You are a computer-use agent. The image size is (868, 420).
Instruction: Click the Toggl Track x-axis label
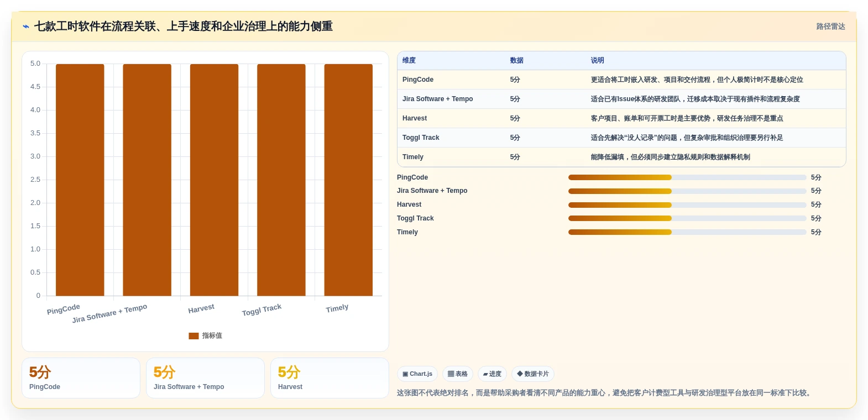click(262, 310)
